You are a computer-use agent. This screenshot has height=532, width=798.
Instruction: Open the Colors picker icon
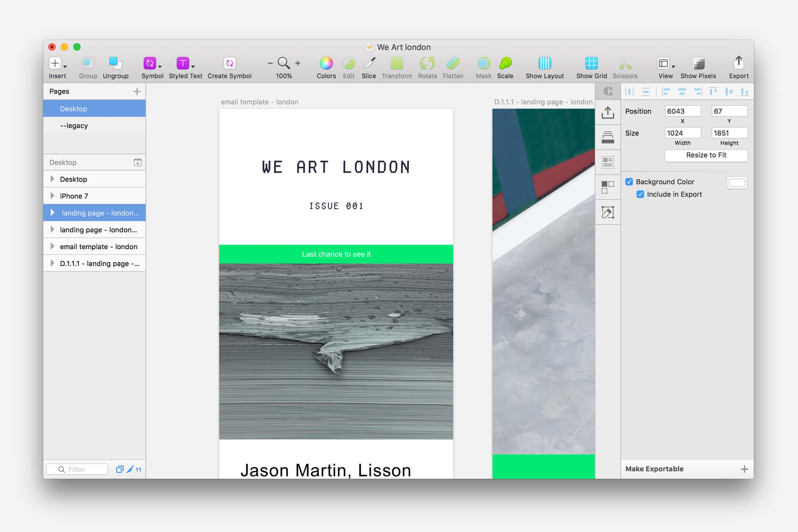point(326,64)
